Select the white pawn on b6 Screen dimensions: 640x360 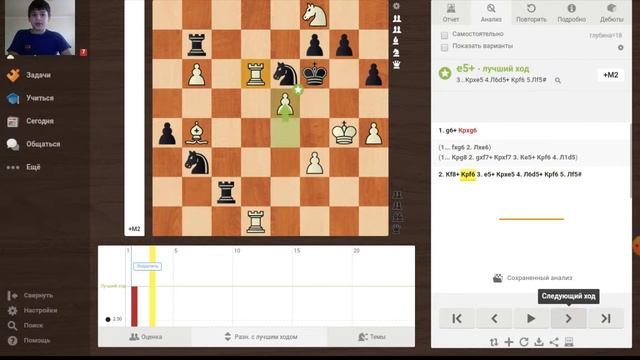[197, 74]
